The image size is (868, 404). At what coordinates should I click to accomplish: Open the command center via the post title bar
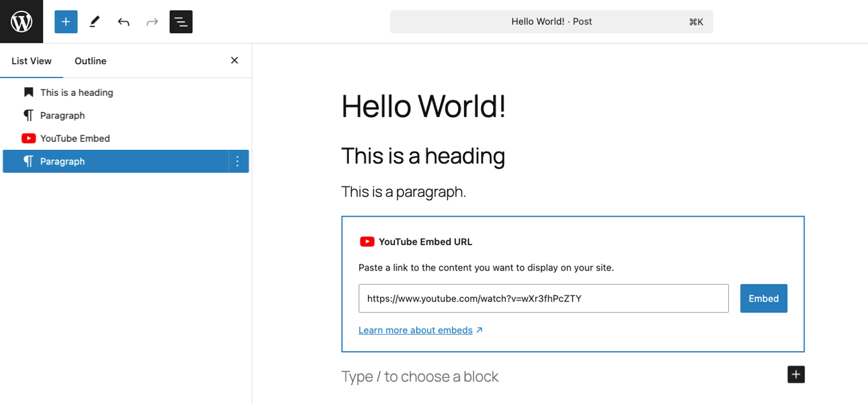click(x=551, y=21)
